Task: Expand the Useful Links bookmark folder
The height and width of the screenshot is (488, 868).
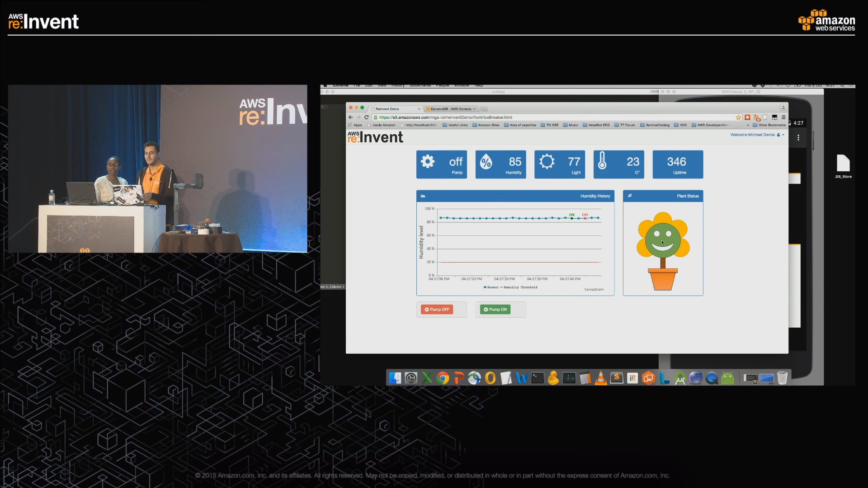Action: click(455, 125)
